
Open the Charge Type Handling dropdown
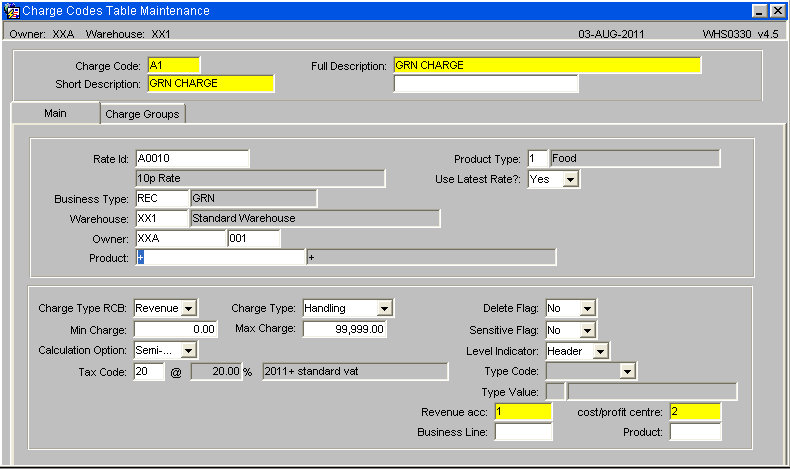pos(384,308)
